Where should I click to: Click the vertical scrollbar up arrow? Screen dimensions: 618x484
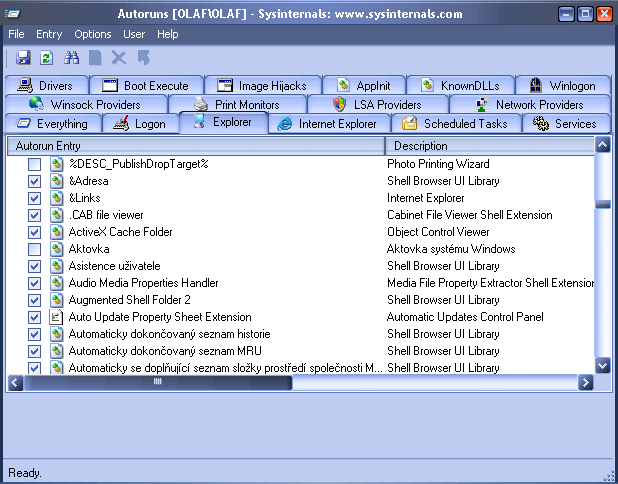(603, 145)
